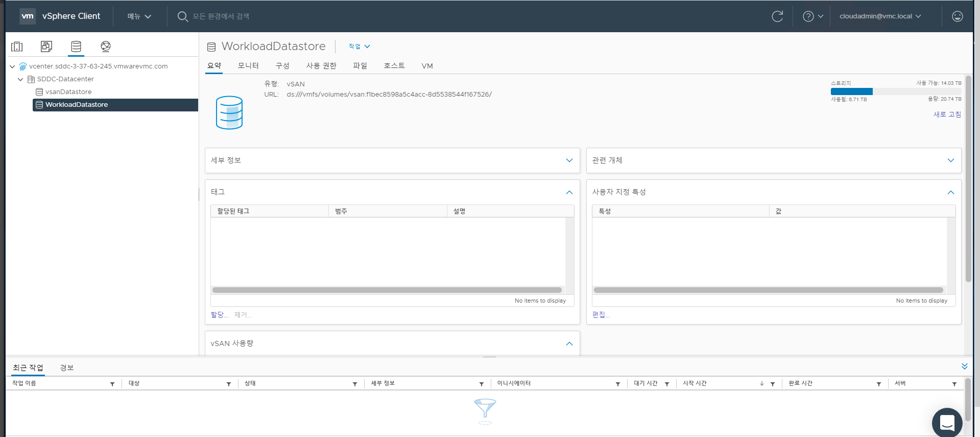Toggle sort arrow on 시작 시간 column
The height and width of the screenshot is (437, 980).
(x=762, y=383)
